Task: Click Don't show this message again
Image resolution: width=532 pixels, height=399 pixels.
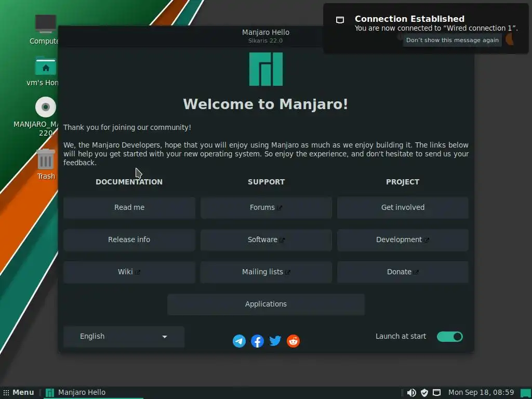Action: (x=453, y=40)
